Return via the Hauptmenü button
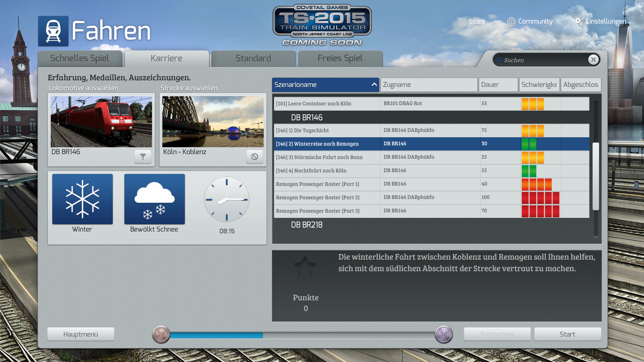 (x=80, y=334)
